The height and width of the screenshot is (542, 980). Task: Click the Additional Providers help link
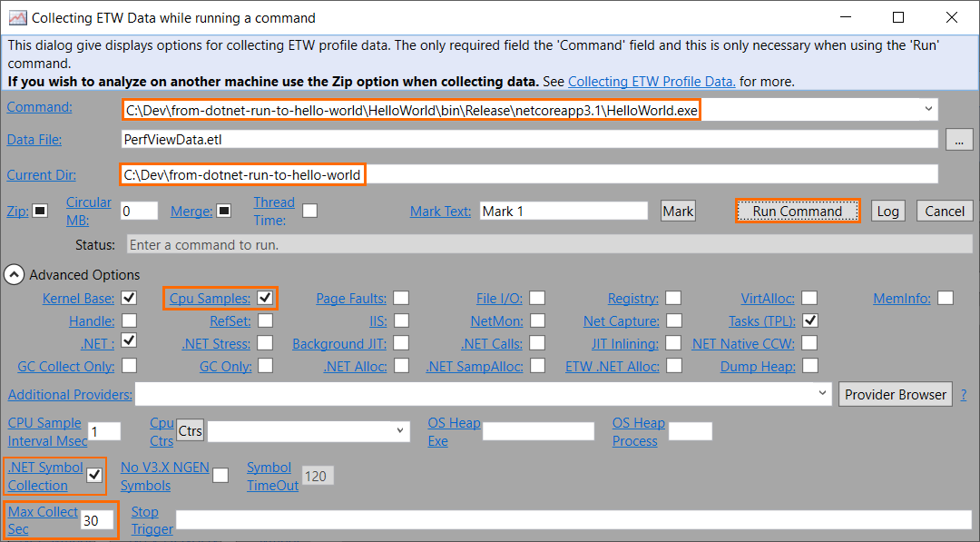tap(70, 394)
